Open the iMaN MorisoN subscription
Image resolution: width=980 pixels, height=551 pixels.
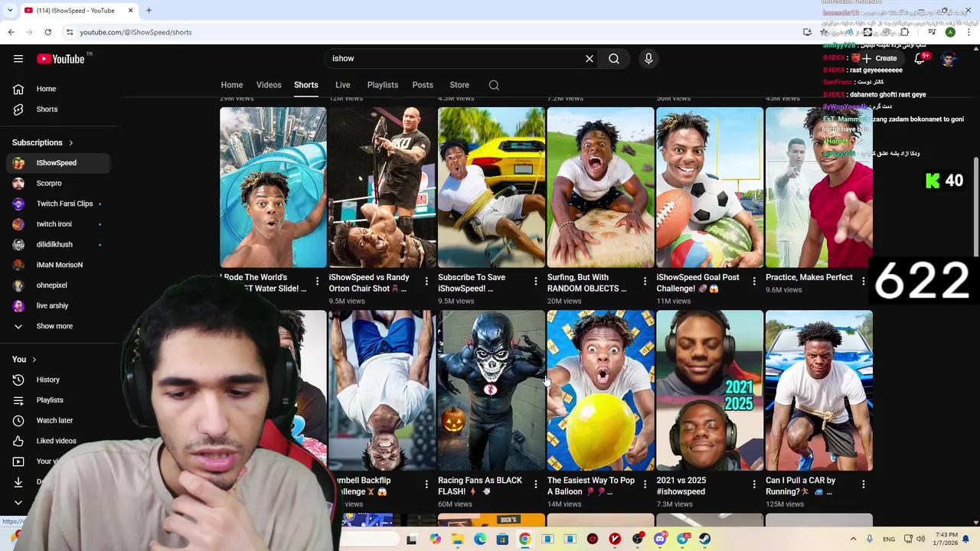click(x=57, y=265)
